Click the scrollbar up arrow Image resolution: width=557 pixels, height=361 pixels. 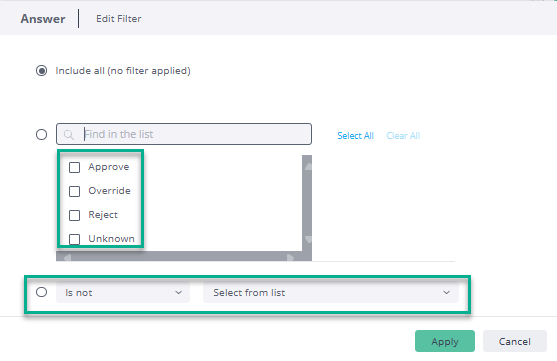point(308,166)
